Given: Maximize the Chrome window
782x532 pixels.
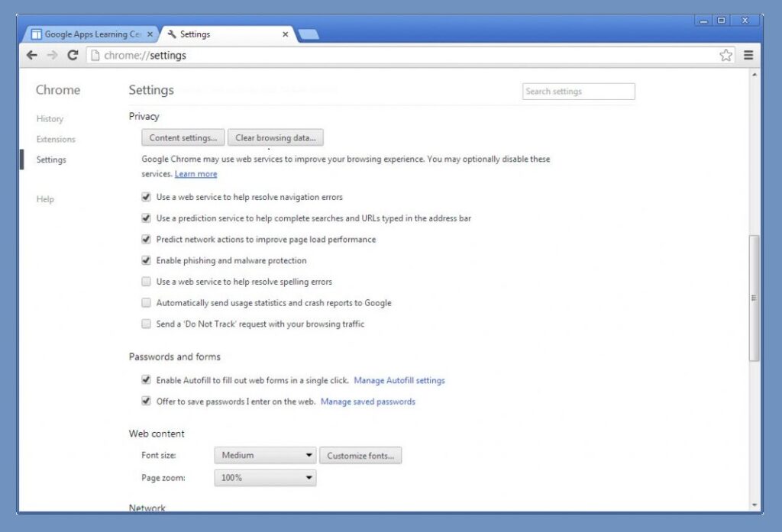Looking at the screenshot, I should (x=721, y=21).
